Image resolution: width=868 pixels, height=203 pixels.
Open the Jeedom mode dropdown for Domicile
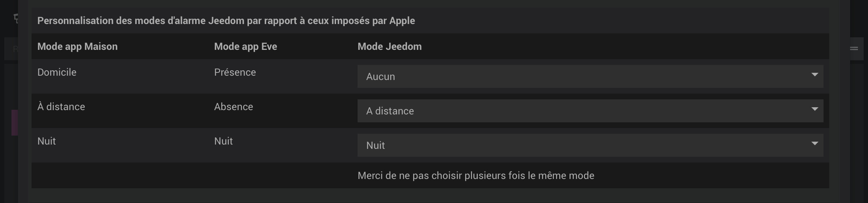tap(590, 76)
